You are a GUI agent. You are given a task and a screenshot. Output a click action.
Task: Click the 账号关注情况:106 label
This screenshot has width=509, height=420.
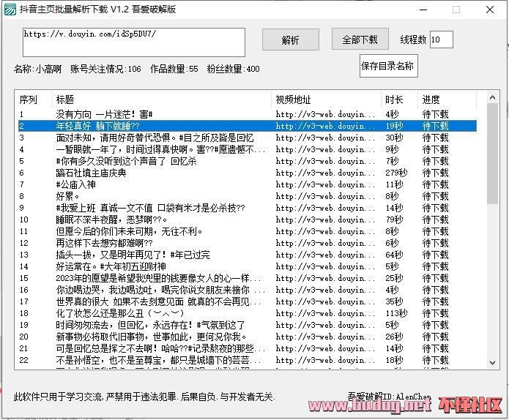tap(105, 69)
